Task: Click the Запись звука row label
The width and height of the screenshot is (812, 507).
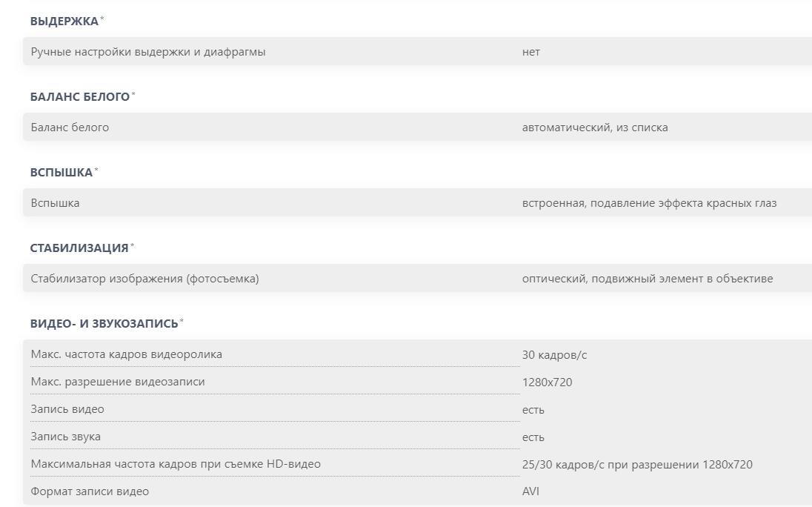Action: coord(66,437)
